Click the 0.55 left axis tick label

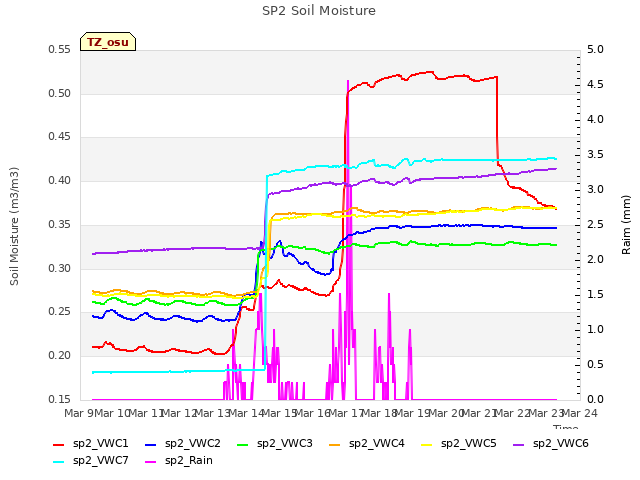click(x=59, y=49)
